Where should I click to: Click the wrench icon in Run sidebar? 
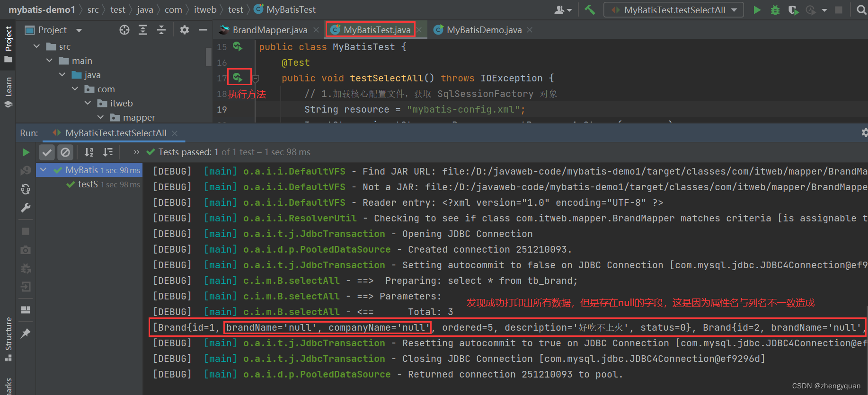point(26,208)
